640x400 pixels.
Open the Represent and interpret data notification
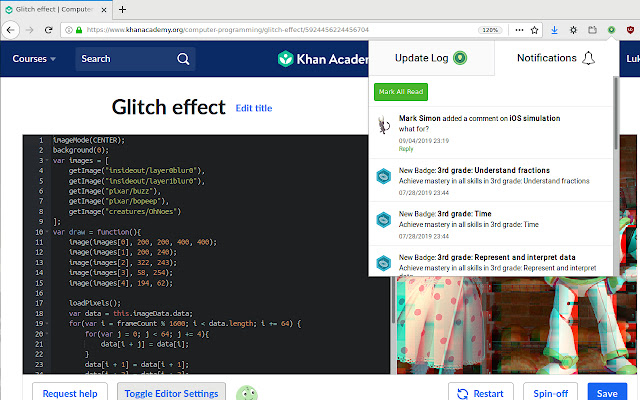click(491, 261)
